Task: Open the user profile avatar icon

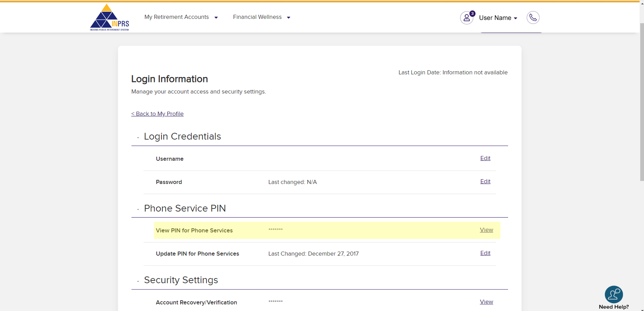Action: point(466,18)
